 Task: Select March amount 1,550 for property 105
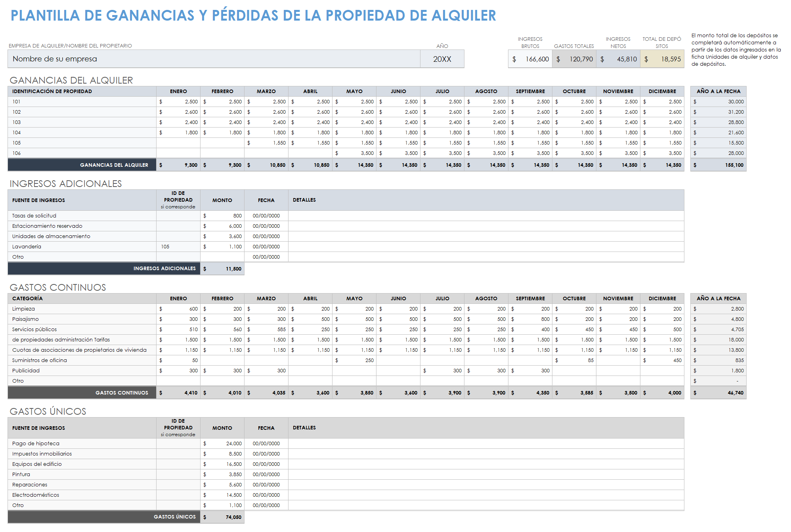[266, 143]
